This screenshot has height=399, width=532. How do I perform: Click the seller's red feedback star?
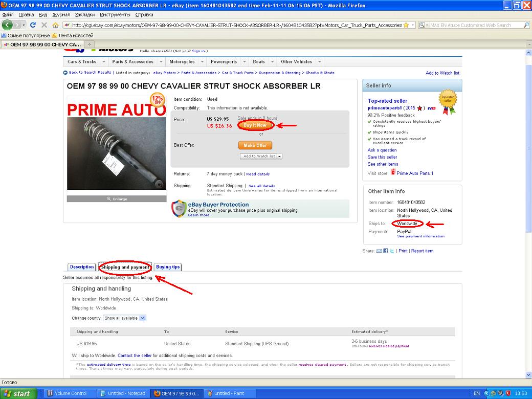tap(419, 108)
